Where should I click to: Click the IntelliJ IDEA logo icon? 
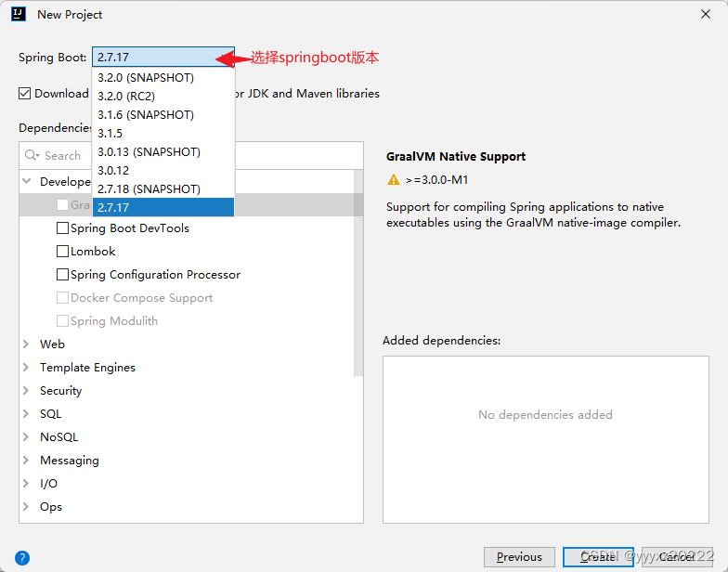pos(19,14)
